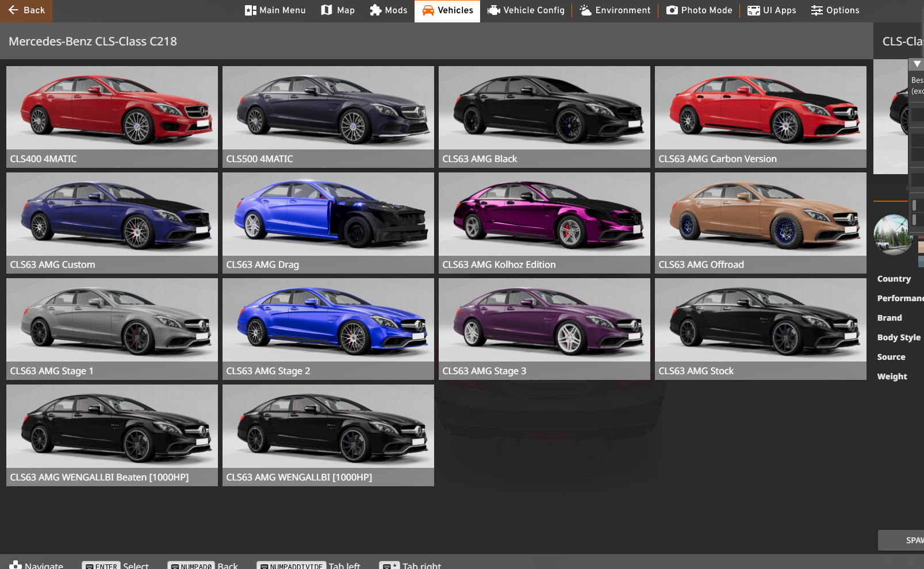Click the Mods puzzle piece icon

coord(375,10)
